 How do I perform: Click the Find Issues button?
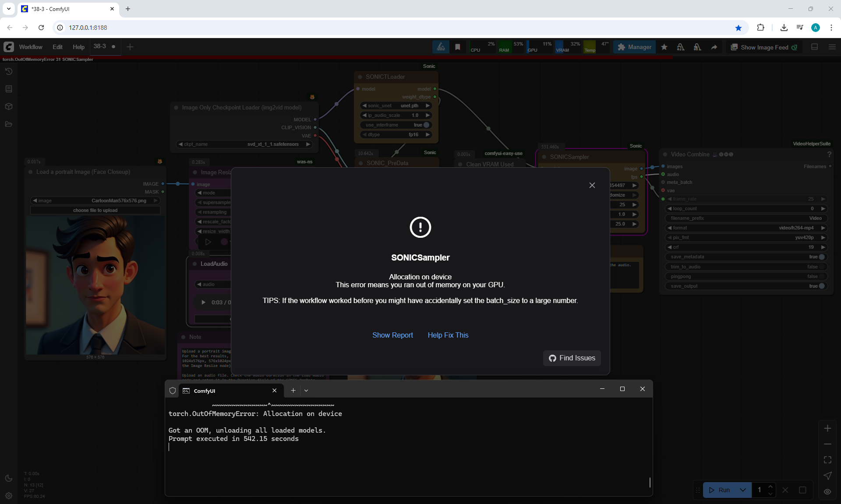572,358
